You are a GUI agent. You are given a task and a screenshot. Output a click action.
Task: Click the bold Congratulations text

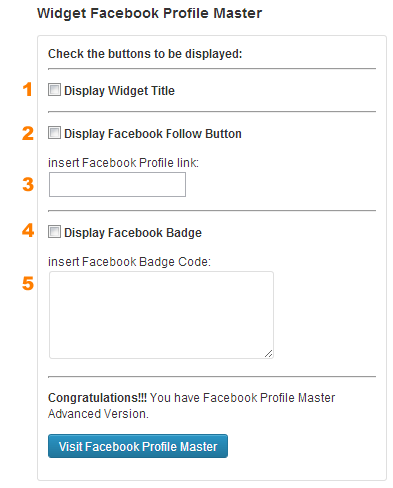point(97,398)
